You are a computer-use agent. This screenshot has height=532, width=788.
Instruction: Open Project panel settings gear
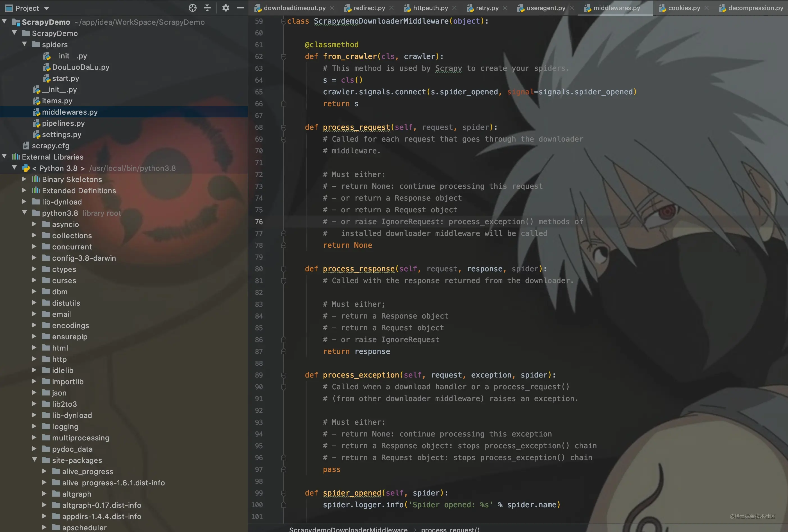(226, 8)
